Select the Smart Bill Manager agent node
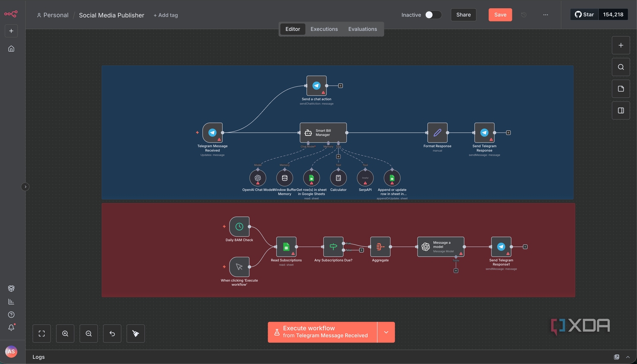Image resolution: width=637 pixels, height=364 pixels. pos(323,133)
